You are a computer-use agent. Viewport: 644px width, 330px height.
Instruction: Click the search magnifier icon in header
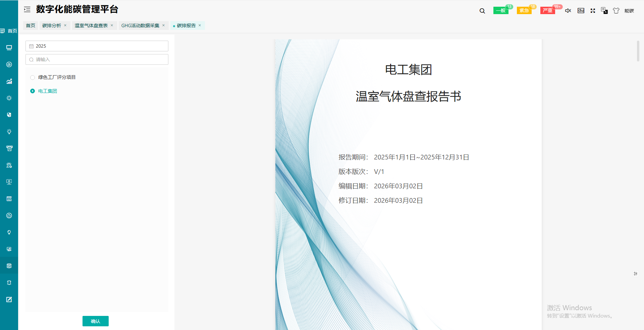click(482, 11)
